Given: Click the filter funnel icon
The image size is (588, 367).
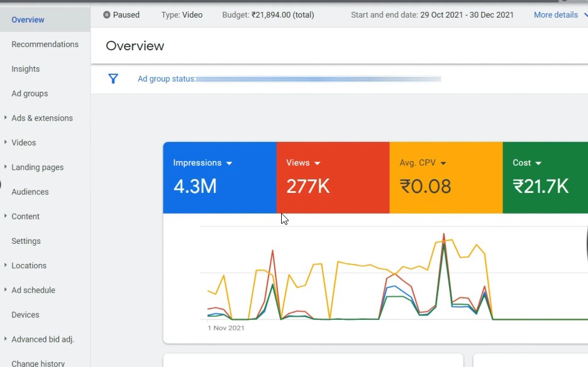Looking at the screenshot, I should (113, 79).
